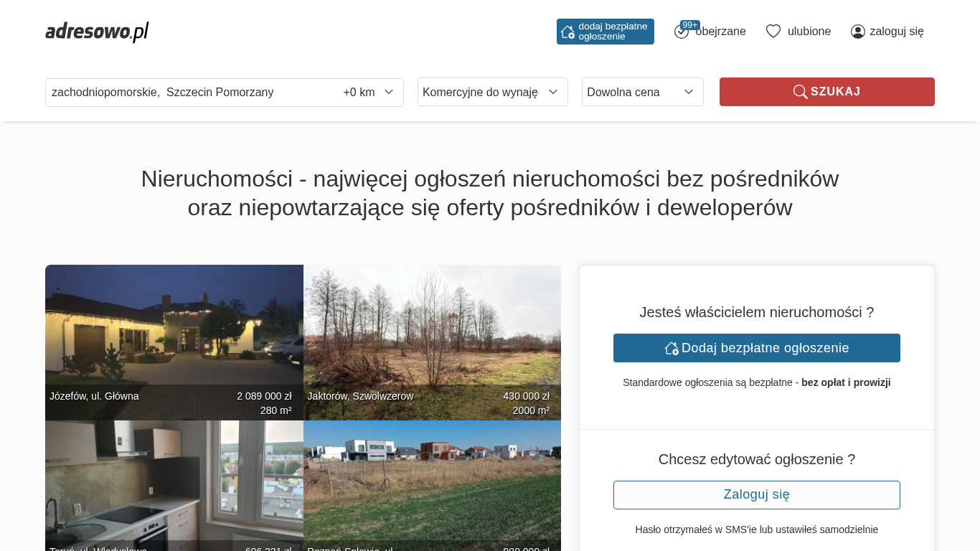Click the house icon in header add-listing button
The width and height of the screenshot is (980, 551).
click(x=567, y=32)
